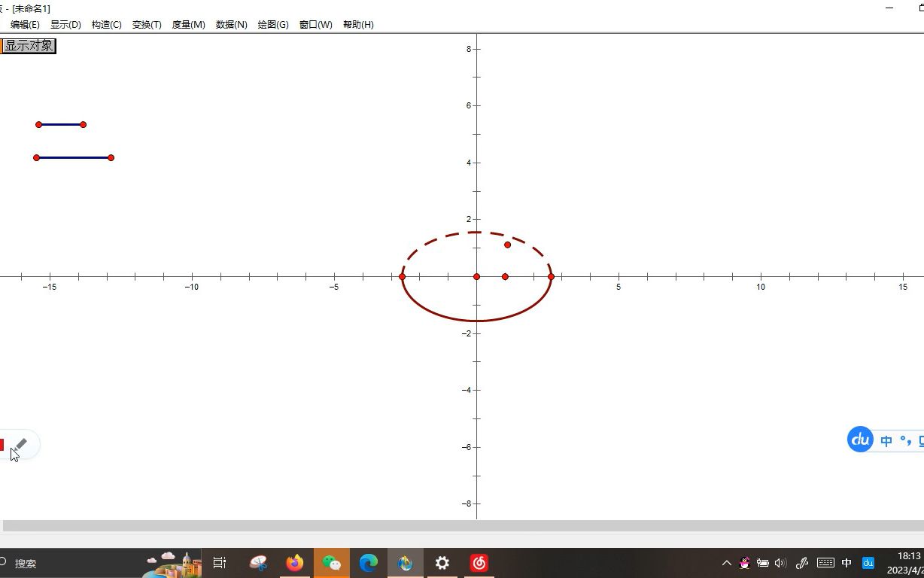
Task: Minimize the Sketchpad window
Action: (x=889, y=8)
